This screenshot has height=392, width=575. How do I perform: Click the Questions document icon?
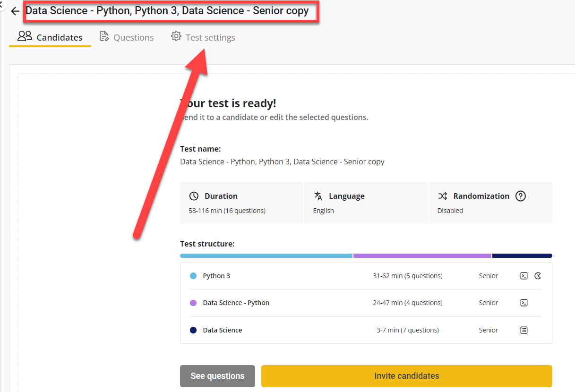click(104, 36)
